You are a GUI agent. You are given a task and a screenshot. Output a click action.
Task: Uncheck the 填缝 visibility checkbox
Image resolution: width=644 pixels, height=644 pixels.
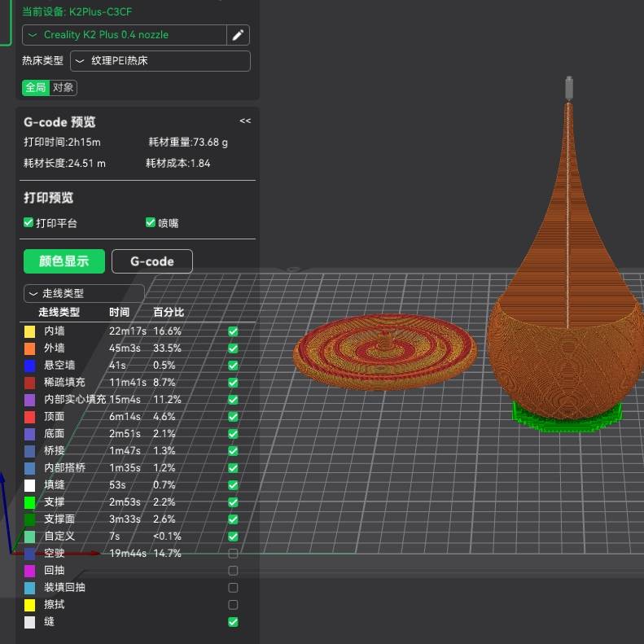tap(233, 485)
